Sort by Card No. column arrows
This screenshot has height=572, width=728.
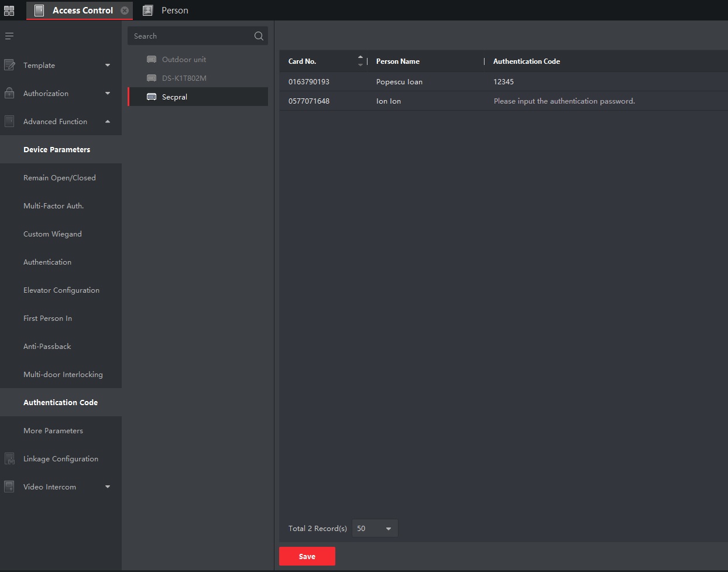coord(360,61)
